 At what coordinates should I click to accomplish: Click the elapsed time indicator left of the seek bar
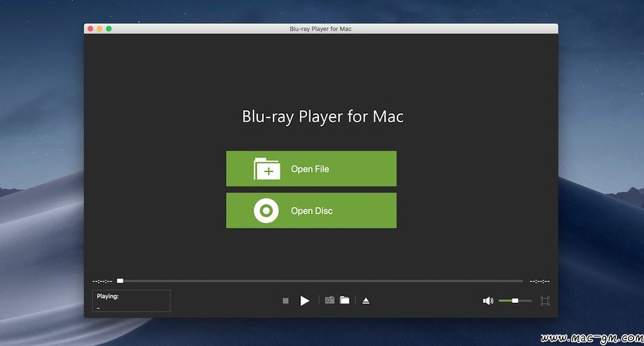pyautogui.click(x=102, y=281)
